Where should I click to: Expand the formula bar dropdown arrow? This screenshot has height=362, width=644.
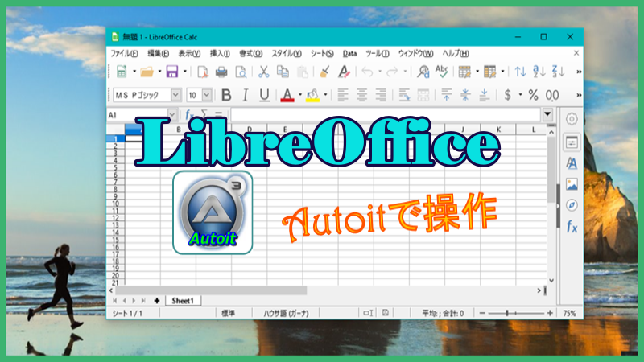click(x=547, y=114)
